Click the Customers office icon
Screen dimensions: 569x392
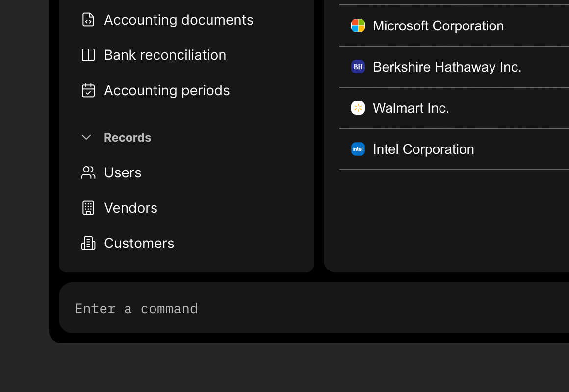[x=88, y=243]
